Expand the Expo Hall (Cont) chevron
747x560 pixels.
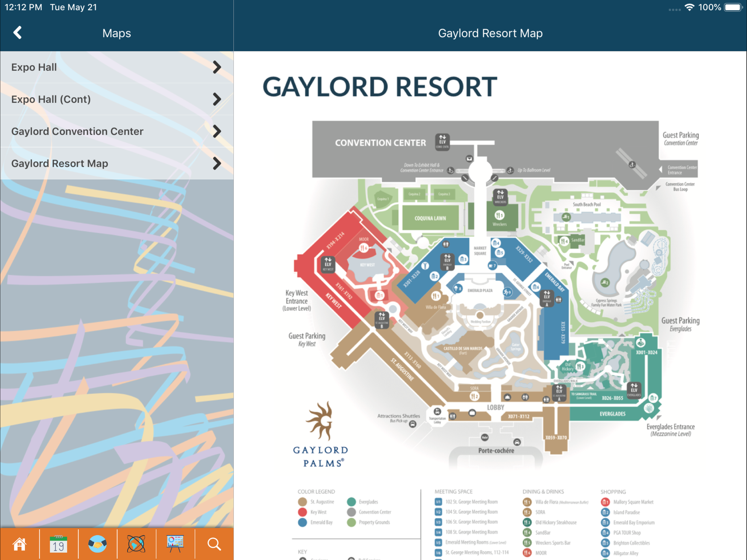[x=217, y=99]
